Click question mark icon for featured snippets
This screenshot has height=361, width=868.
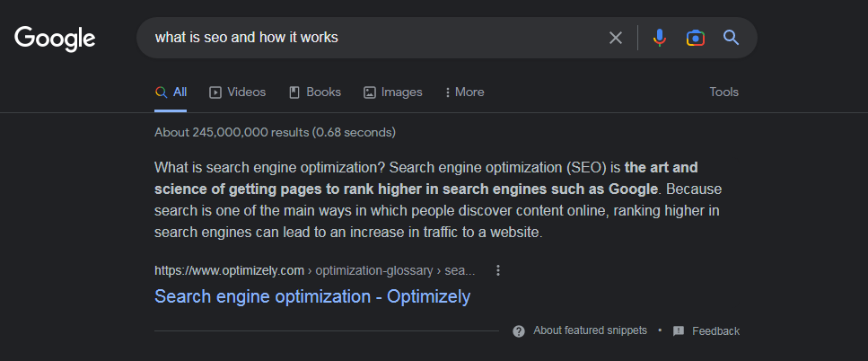click(x=519, y=330)
